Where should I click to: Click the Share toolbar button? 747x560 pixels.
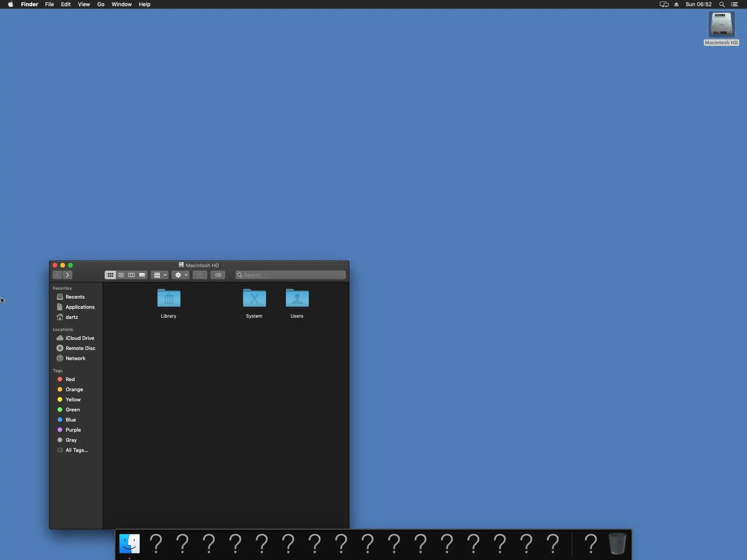[x=200, y=275]
